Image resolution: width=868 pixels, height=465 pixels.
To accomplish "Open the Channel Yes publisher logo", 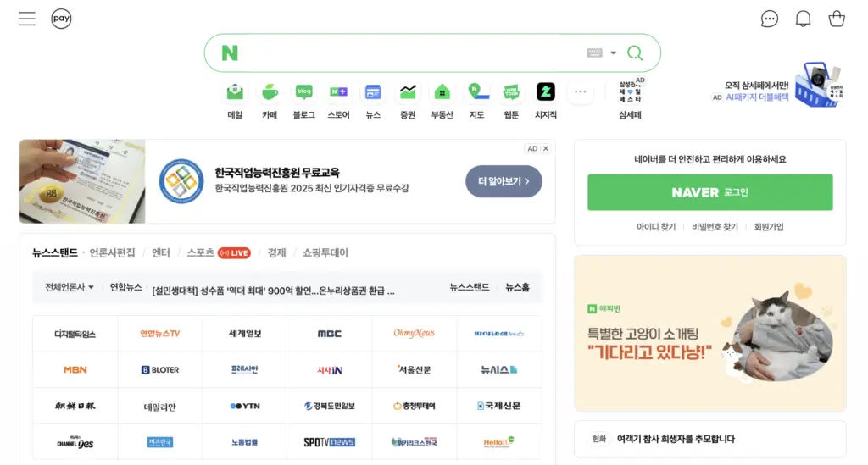I will (x=75, y=442).
